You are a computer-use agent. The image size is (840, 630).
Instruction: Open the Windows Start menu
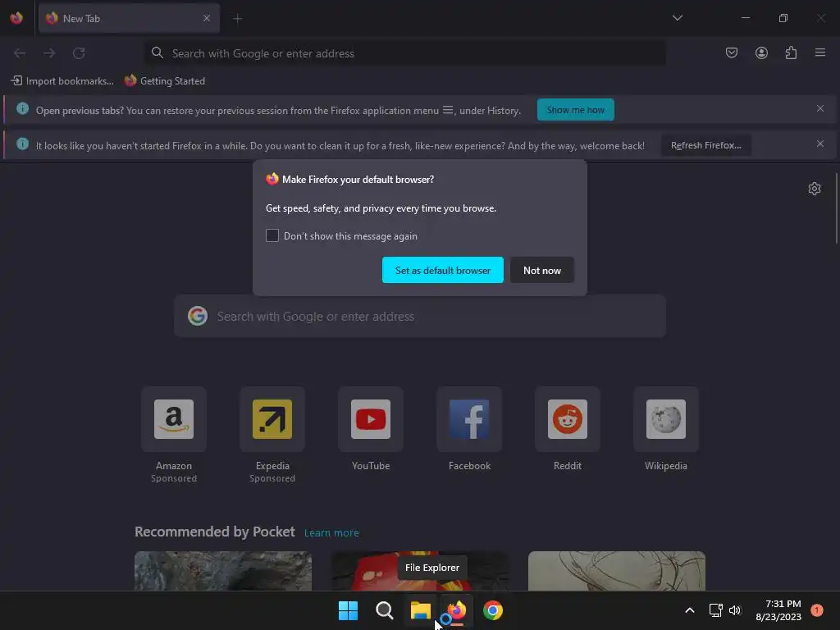(x=348, y=610)
